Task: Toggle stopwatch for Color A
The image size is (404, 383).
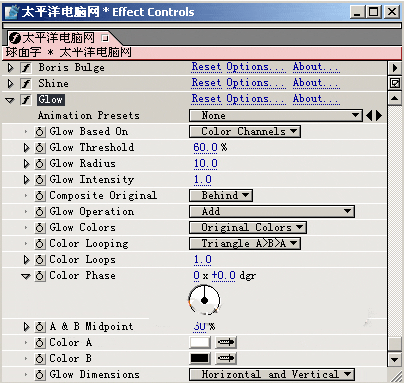Action: pos(40,343)
